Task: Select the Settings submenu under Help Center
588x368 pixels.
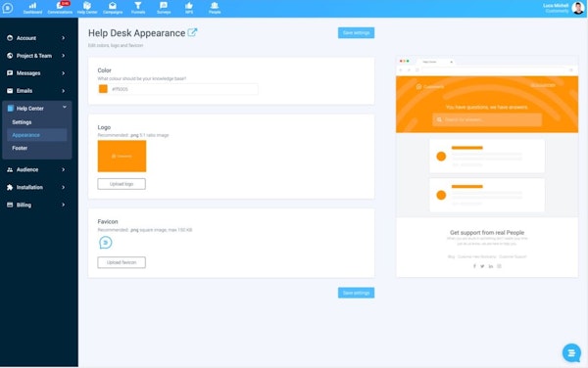Action: coord(22,122)
